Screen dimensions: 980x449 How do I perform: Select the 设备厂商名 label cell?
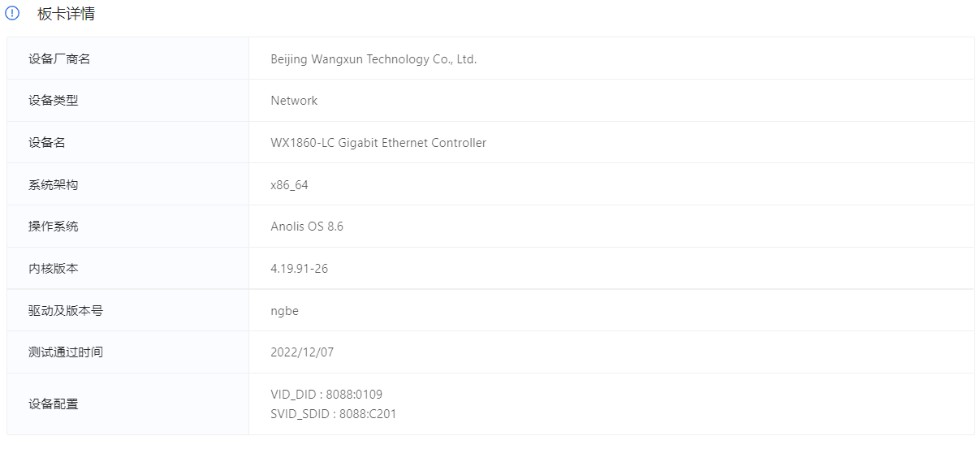(128, 58)
